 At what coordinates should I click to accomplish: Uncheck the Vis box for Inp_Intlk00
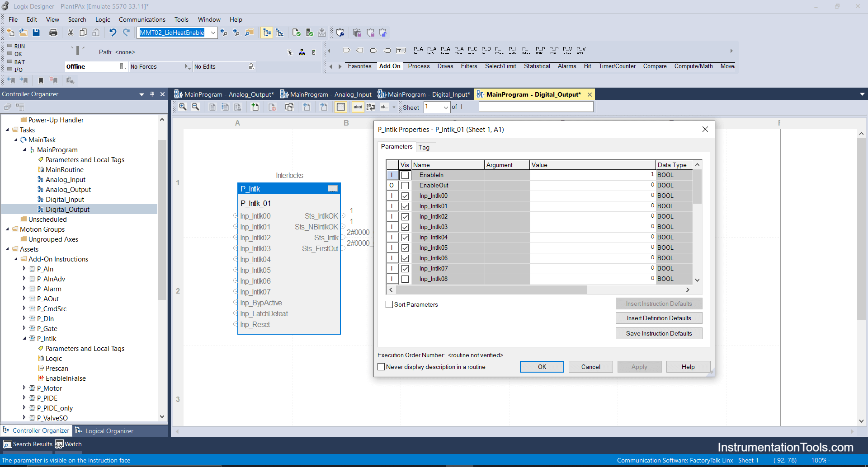[x=405, y=196]
